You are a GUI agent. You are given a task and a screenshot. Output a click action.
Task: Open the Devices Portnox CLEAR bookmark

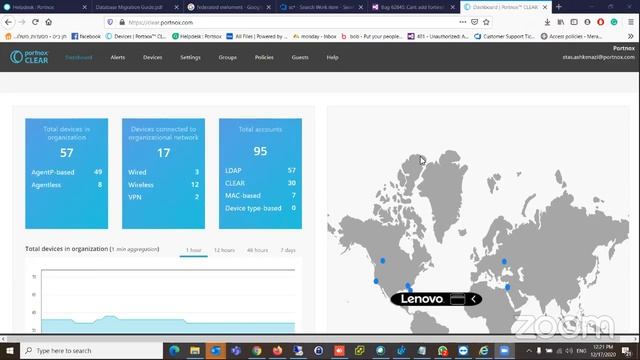tap(136, 36)
